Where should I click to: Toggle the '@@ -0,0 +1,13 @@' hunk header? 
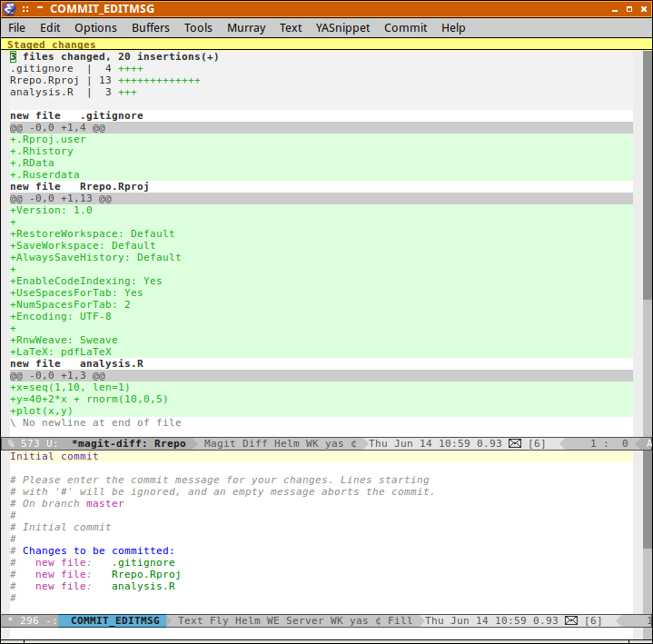pyautogui.click(x=322, y=198)
